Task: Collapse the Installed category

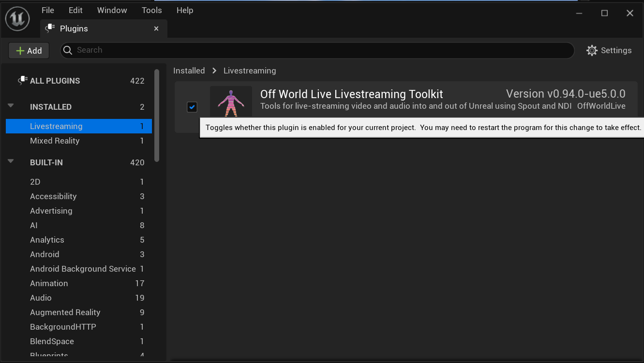Action: point(11,106)
